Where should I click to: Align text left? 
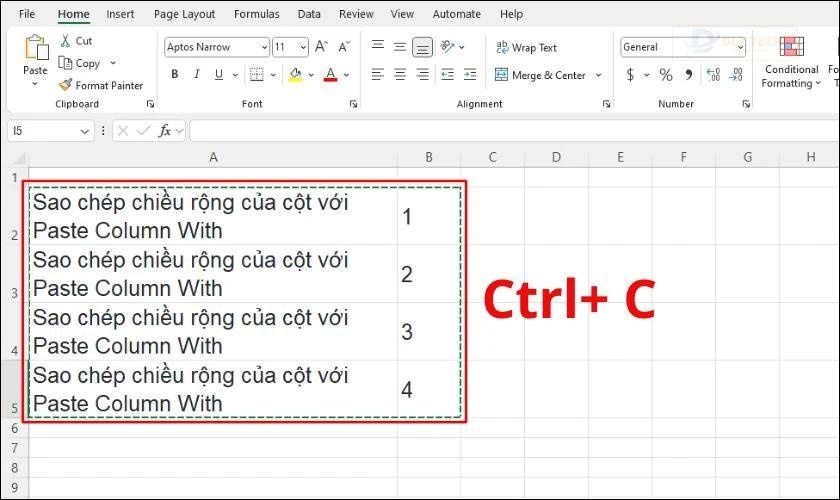point(378,74)
